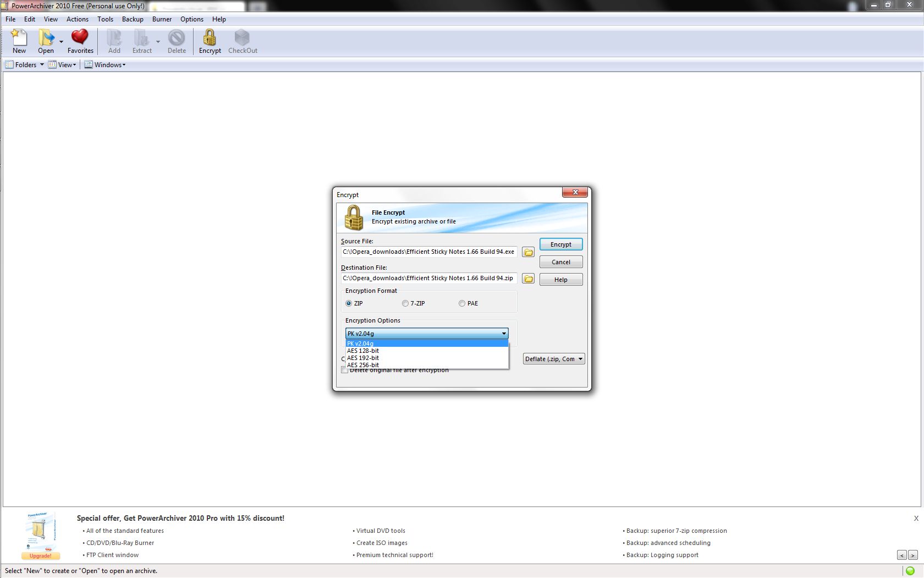This screenshot has height=578, width=924.
Task: Click the Cancel button in Encrypt dialog
Action: click(x=561, y=262)
